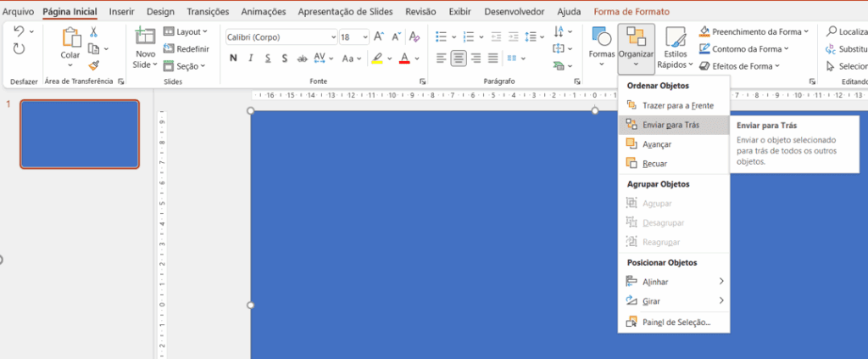Decrease list indent level icon
The width and height of the screenshot is (868, 359).
click(x=496, y=37)
